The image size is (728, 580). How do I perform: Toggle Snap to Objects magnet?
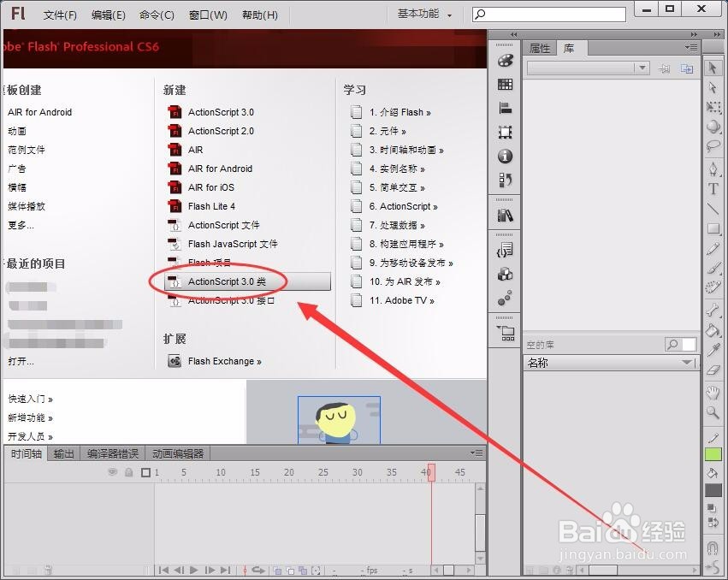click(x=713, y=548)
